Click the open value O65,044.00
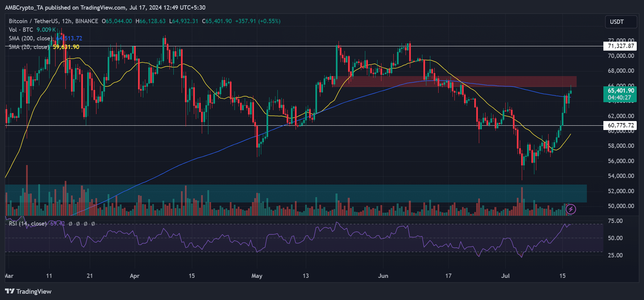The image size is (644, 300). [117, 21]
